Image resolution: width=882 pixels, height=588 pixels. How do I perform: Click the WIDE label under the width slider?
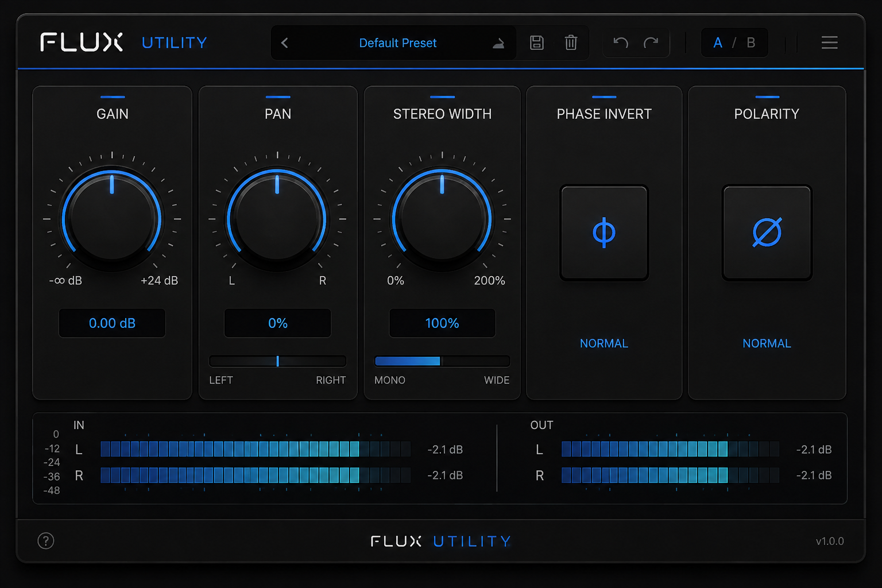[497, 380]
